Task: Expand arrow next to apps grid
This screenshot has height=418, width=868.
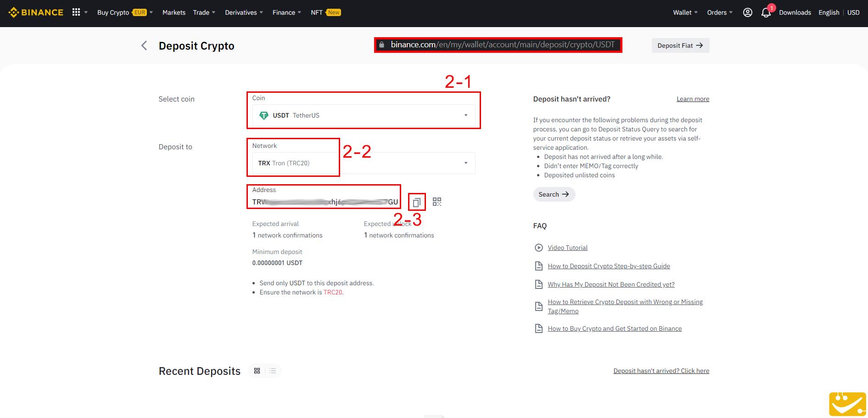Action: [86, 12]
